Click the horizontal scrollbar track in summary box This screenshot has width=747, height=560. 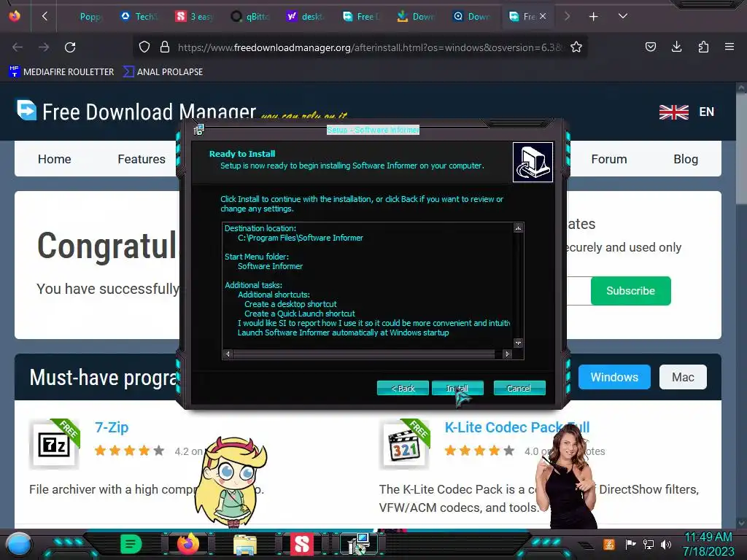pyautogui.click(x=365, y=354)
